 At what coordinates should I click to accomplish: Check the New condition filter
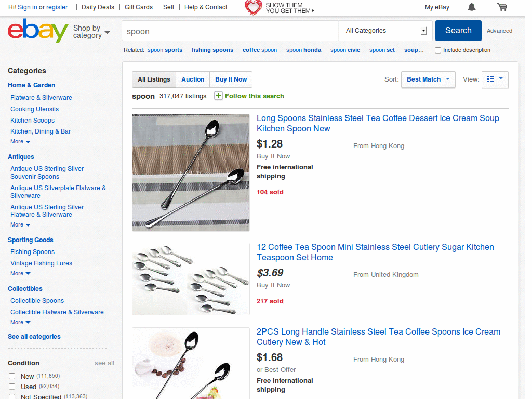12,376
